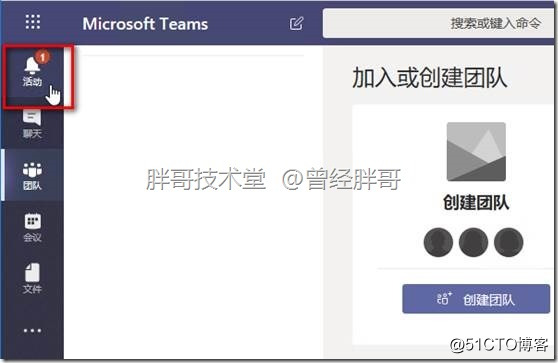
Task: Click the middle member avatar circle
Action: (x=473, y=242)
